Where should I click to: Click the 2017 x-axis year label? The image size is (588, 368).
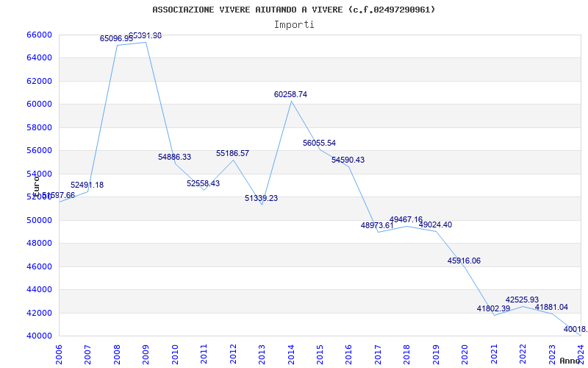pyautogui.click(x=378, y=353)
